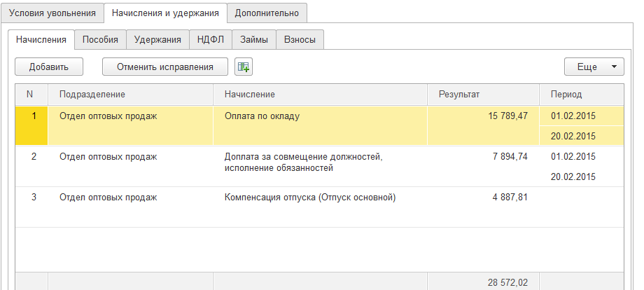Click the Добавить button
The image size is (644, 290).
pyautogui.click(x=49, y=67)
